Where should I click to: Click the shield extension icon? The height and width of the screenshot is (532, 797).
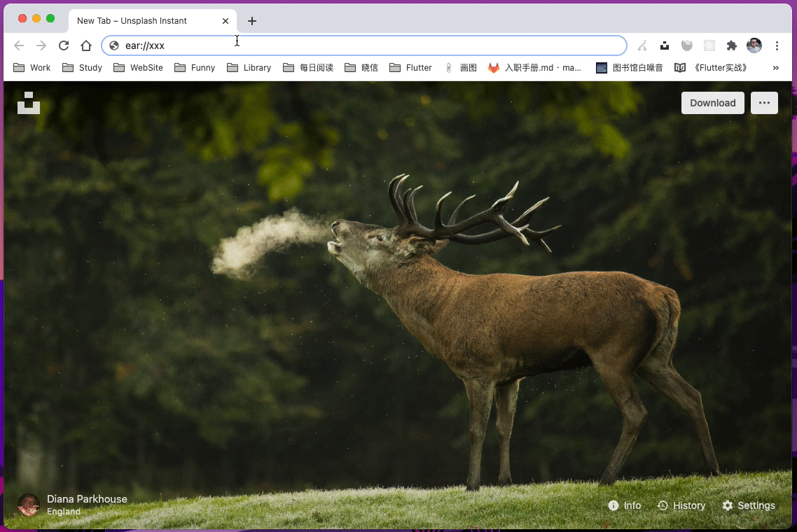[x=687, y=45]
